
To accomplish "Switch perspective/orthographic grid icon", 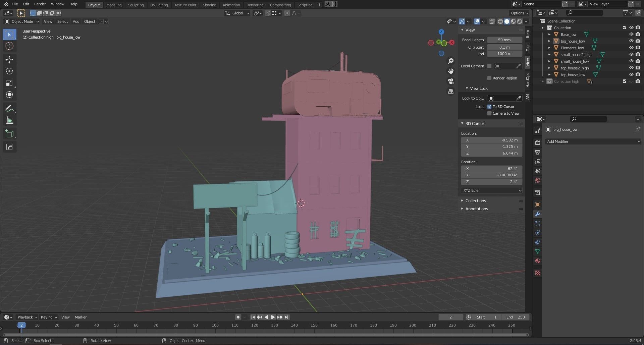I will click(451, 91).
